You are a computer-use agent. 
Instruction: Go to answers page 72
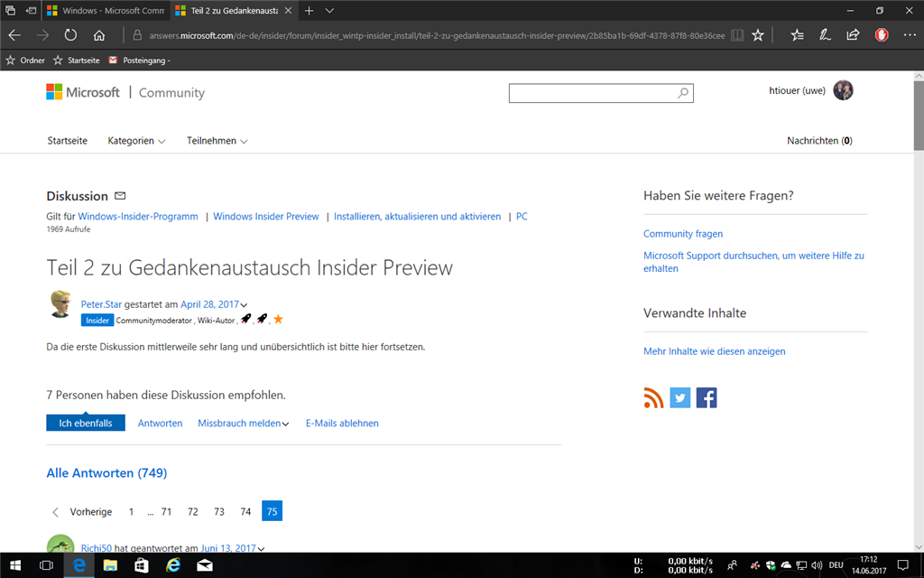point(193,511)
